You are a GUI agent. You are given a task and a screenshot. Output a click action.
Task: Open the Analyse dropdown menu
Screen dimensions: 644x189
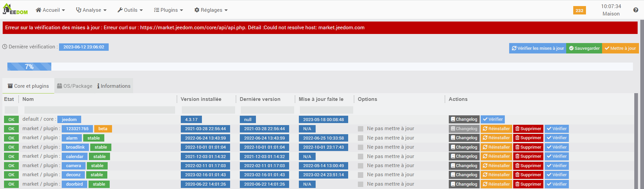91,10
